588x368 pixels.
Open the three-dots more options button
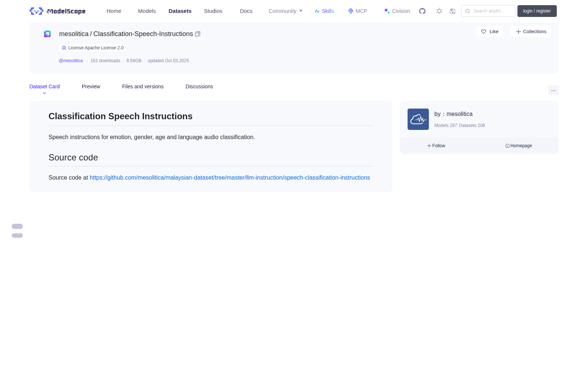(553, 90)
